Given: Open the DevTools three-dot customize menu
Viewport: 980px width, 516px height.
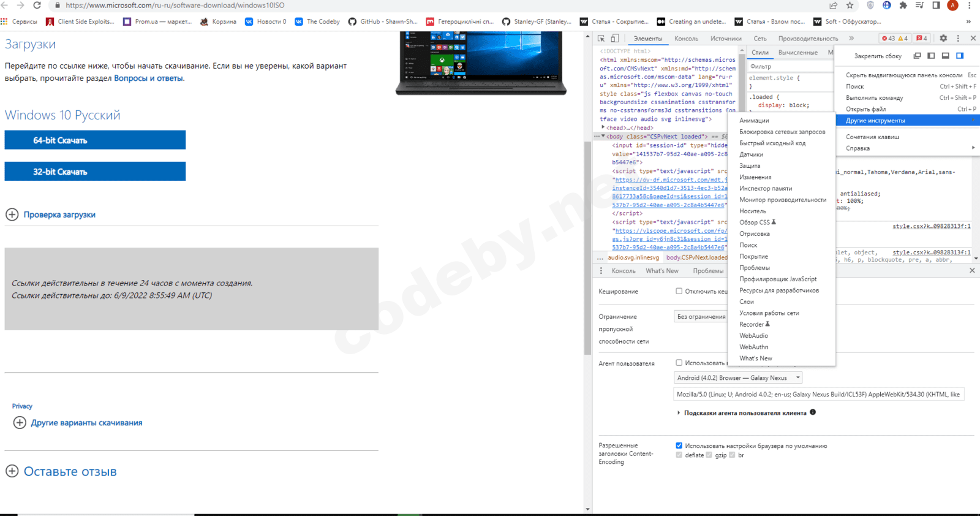Looking at the screenshot, I should click(958, 38).
